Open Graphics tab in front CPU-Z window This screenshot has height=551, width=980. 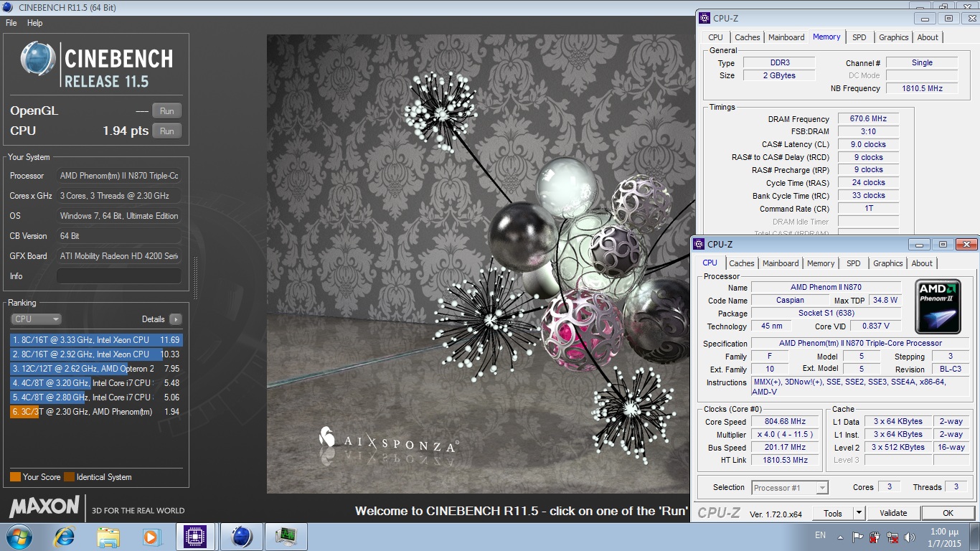888,263
